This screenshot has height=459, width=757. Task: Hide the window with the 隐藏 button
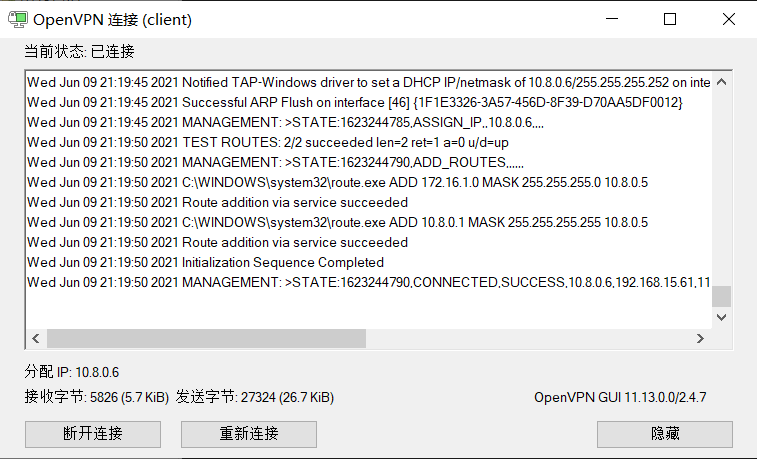click(664, 433)
